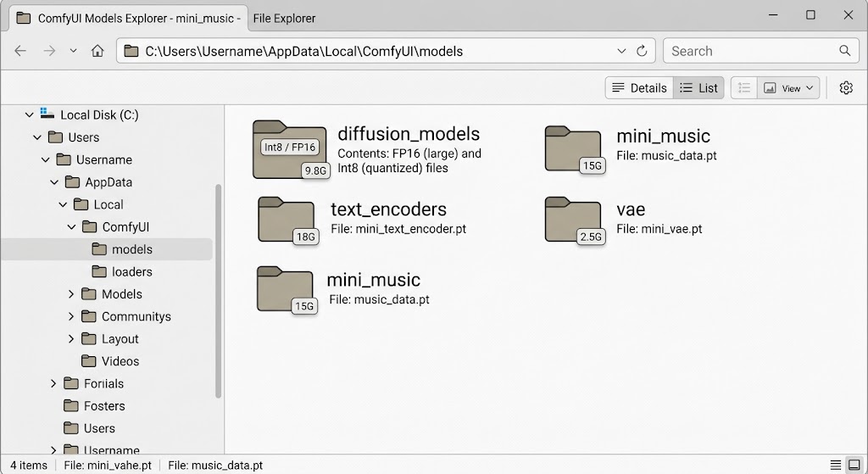The image size is (868, 474).
Task: Click the 2.5G size badge
Action: [591, 237]
